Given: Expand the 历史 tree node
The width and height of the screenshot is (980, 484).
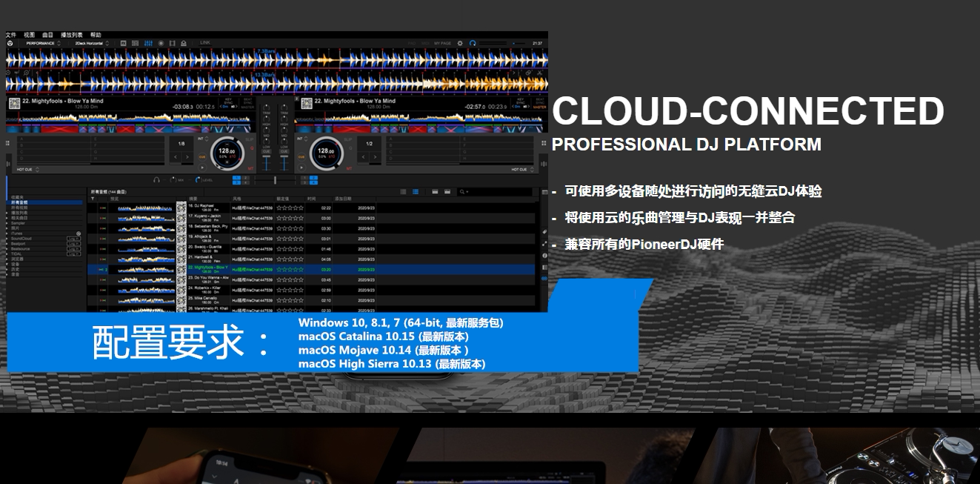Looking at the screenshot, I should 7,269.
